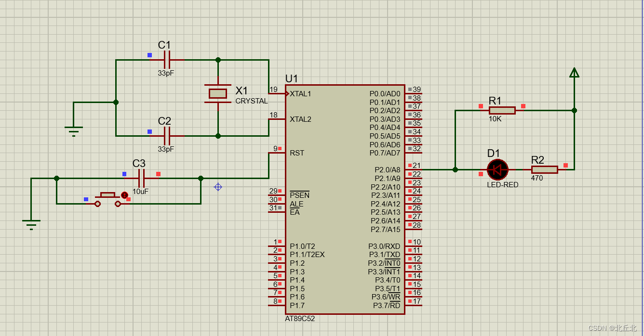Click the P0.0/AD0 pin label
Screen dimensions: 644x336
[385, 94]
